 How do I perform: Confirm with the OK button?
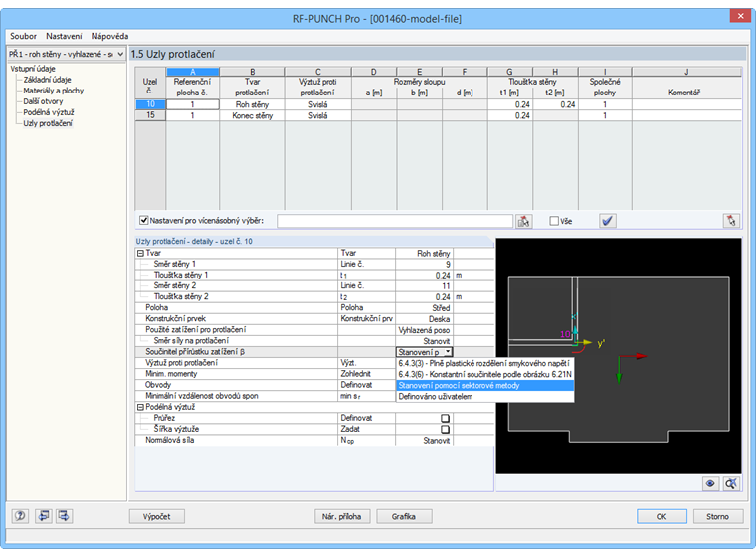(x=661, y=516)
